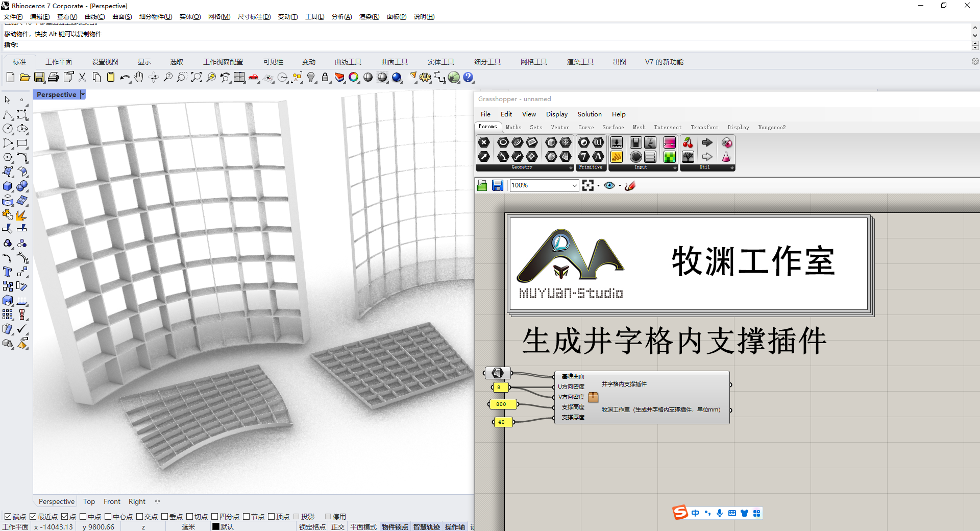Viewport: 980px width, 531px height.
Task: Click the yellow 800 slider node
Action: tap(502, 404)
